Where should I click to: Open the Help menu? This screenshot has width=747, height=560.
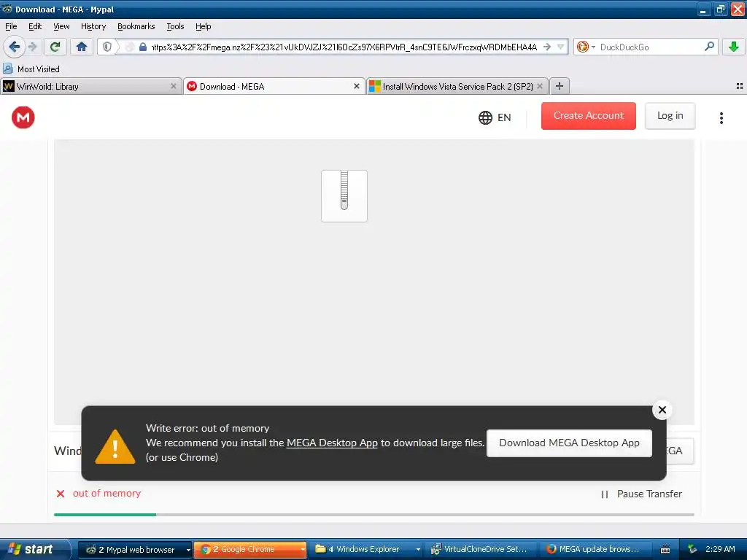(x=203, y=26)
